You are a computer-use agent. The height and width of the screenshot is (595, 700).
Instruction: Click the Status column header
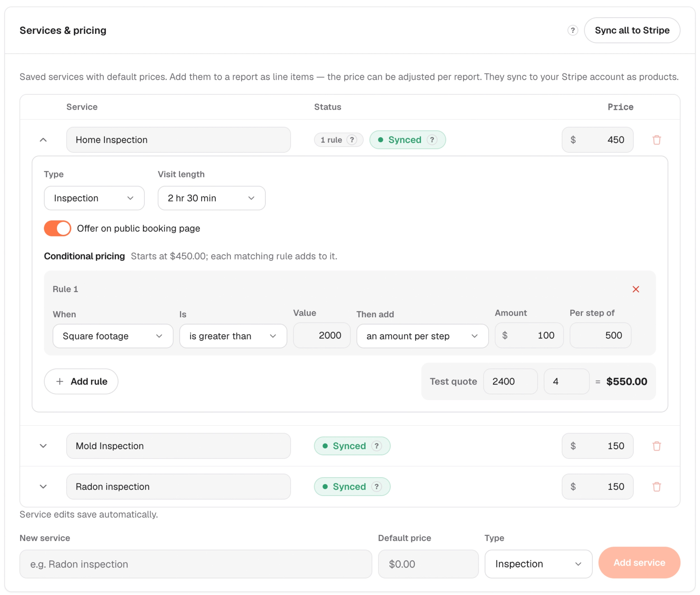pyautogui.click(x=327, y=107)
